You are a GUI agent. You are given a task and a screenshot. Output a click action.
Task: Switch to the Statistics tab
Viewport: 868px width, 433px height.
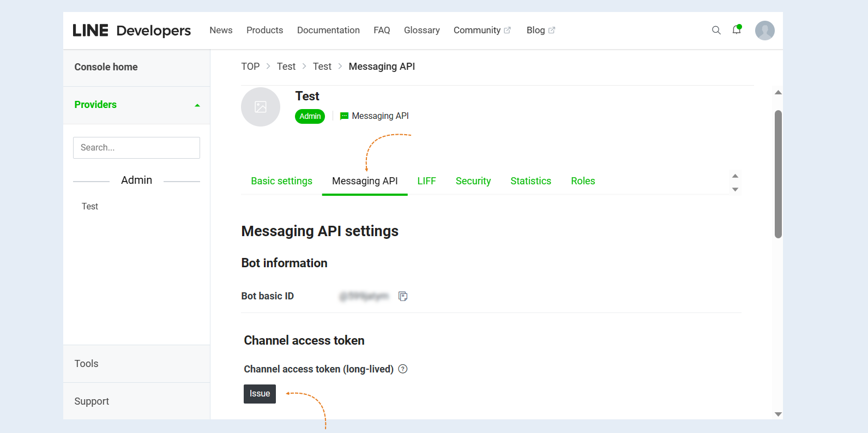click(x=531, y=181)
